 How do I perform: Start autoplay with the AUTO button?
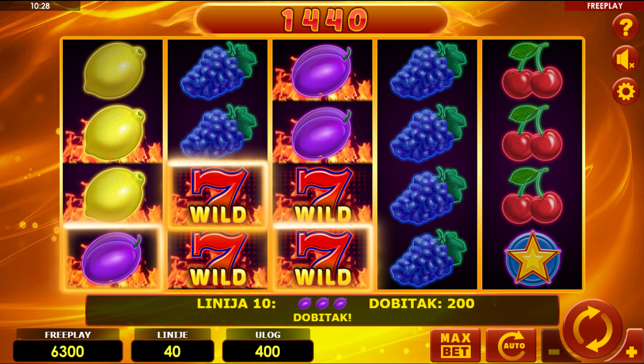(511, 346)
